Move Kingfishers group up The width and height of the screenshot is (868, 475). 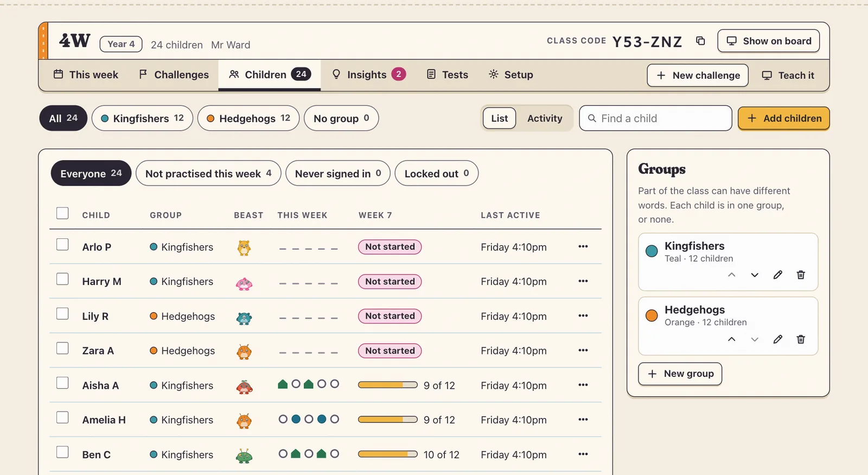click(x=731, y=275)
